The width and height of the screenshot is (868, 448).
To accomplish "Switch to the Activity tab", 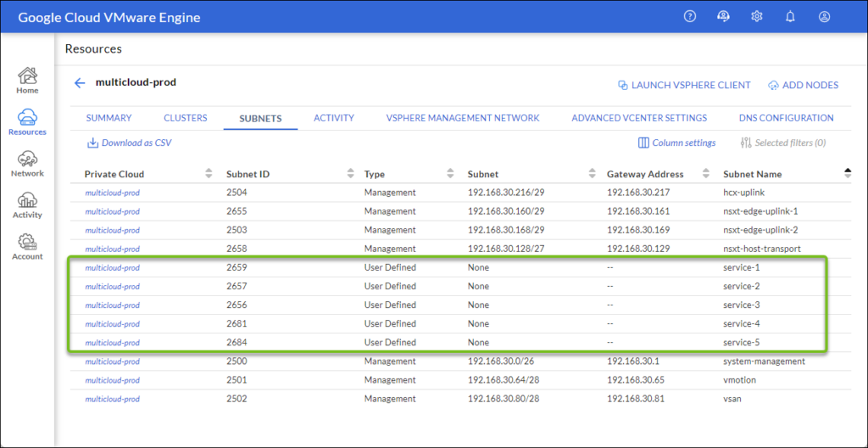I will coord(334,118).
